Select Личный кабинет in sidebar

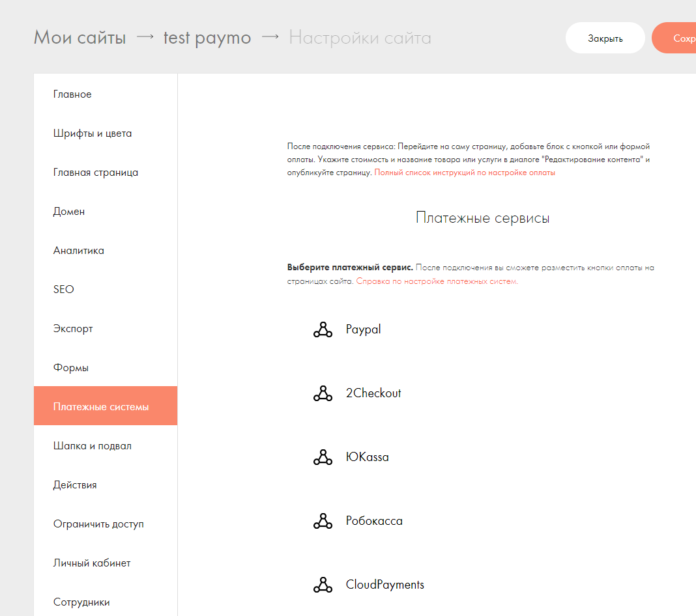pyautogui.click(x=106, y=563)
